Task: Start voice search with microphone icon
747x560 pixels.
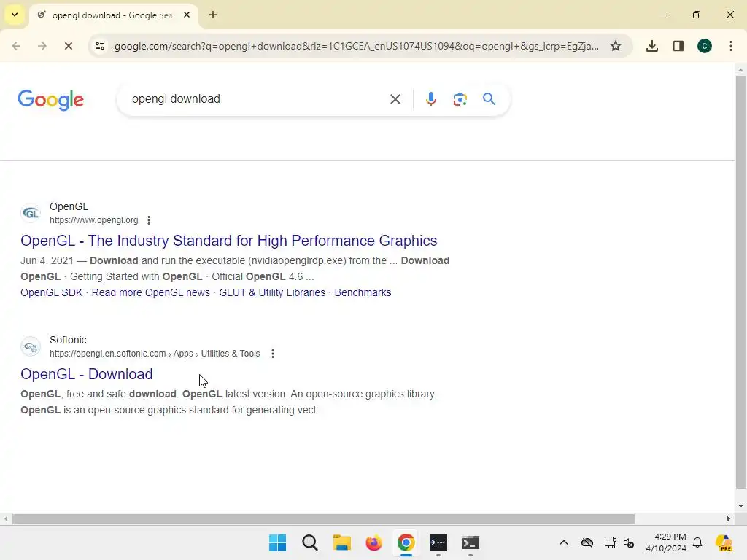Action: click(431, 99)
